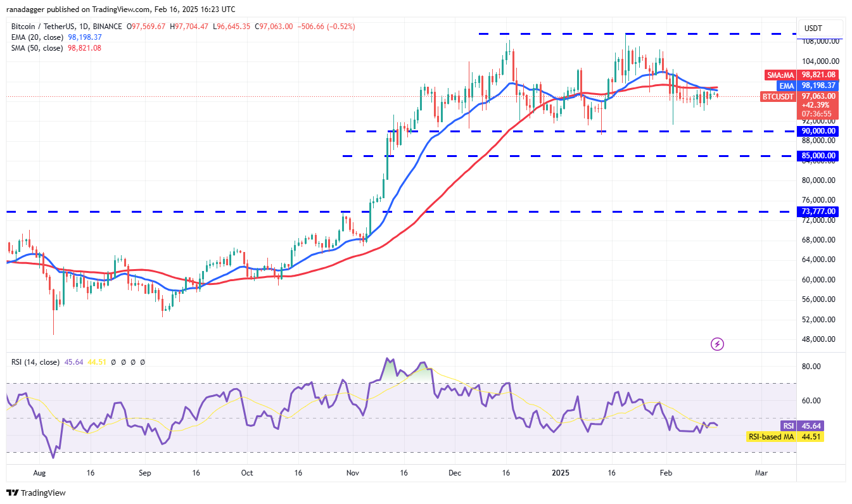Screen dimensions: 852x504
Task: Click the blue 73,777.00 support level label
Action: coord(818,211)
